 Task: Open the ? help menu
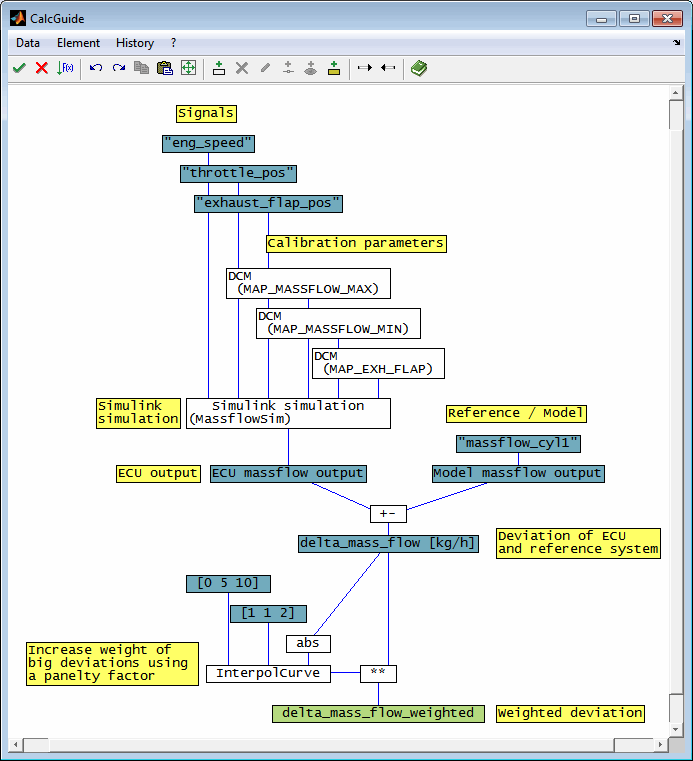174,43
